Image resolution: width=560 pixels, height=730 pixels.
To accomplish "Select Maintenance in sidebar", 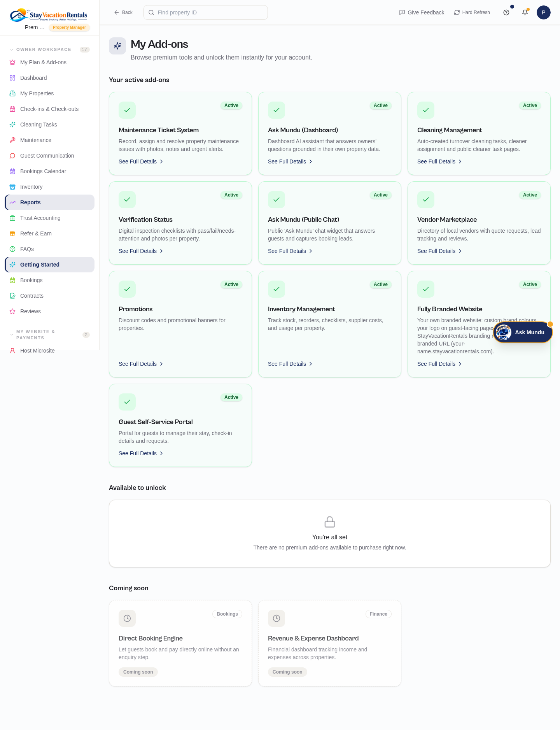I will 49,140.
